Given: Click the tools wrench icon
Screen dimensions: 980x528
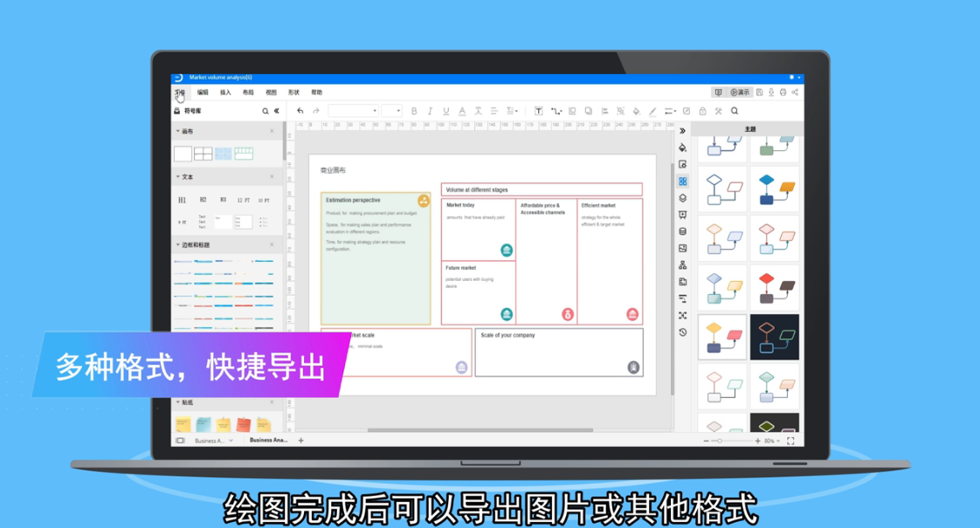Looking at the screenshot, I should coord(718,111).
